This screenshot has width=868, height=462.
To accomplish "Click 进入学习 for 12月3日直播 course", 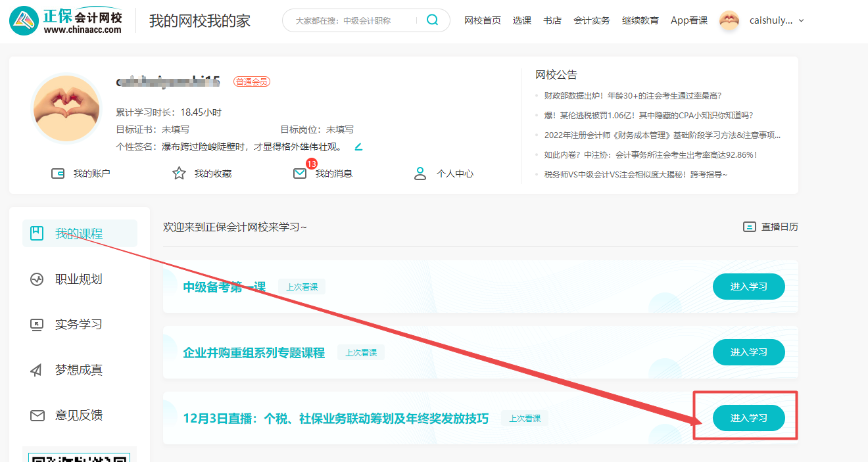I will tap(749, 418).
